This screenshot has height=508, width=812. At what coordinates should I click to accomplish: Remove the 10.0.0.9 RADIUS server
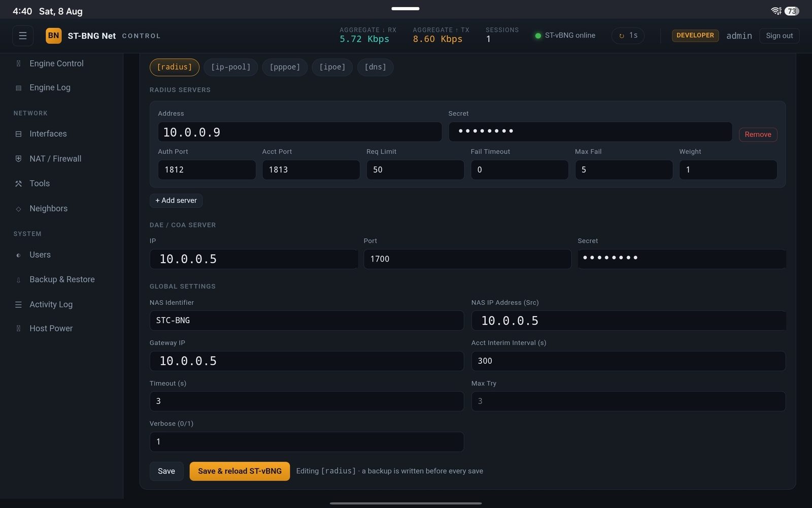click(758, 135)
